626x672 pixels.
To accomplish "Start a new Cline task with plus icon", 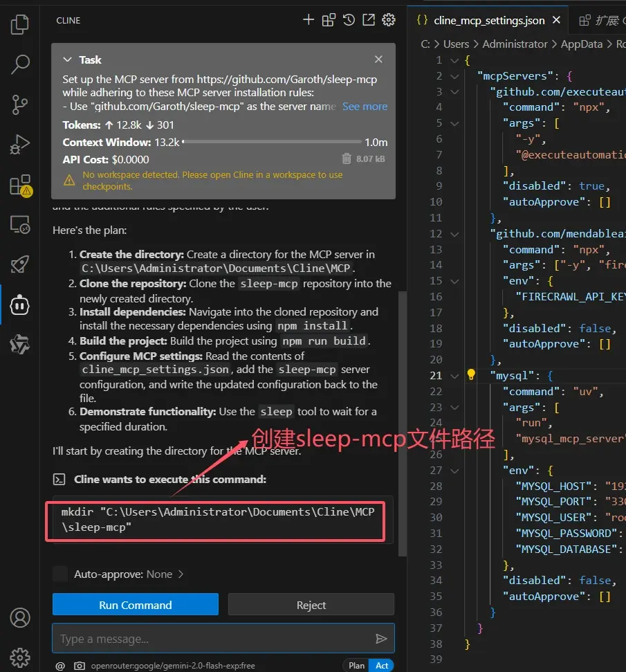I will (309, 20).
